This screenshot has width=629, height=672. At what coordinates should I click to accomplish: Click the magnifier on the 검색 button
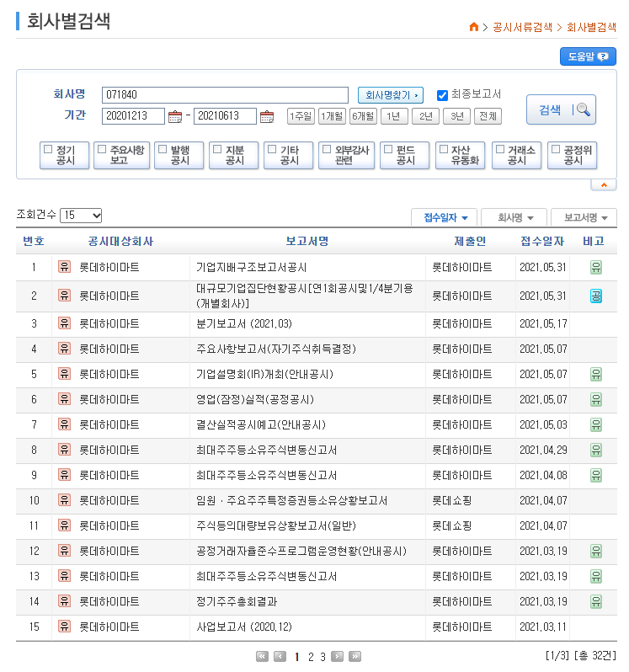(584, 109)
